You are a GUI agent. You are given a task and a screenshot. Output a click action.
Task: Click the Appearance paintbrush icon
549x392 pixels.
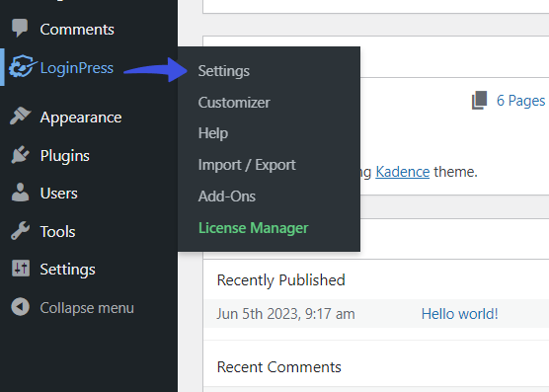click(x=20, y=116)
